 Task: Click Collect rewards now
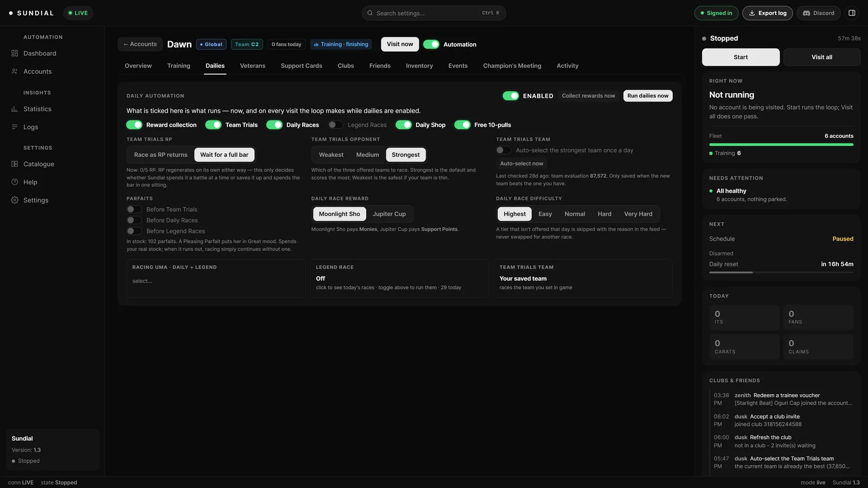point(589,96)
